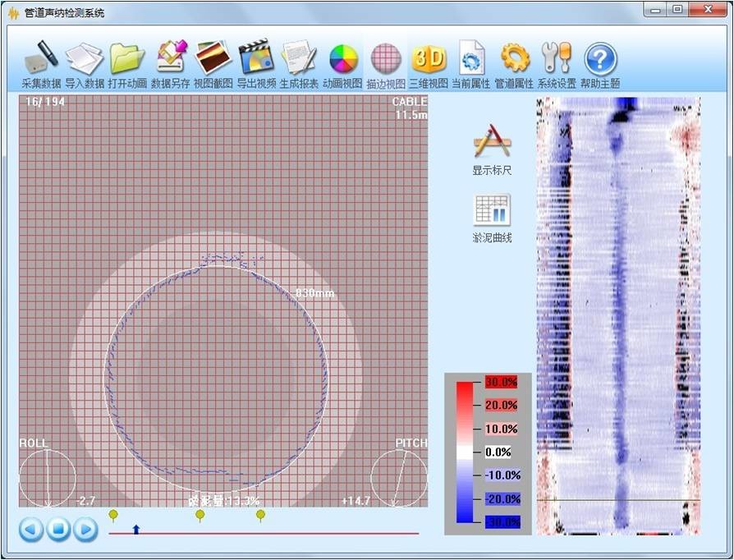Open 帮助主题 help topics

coord(600,59)
